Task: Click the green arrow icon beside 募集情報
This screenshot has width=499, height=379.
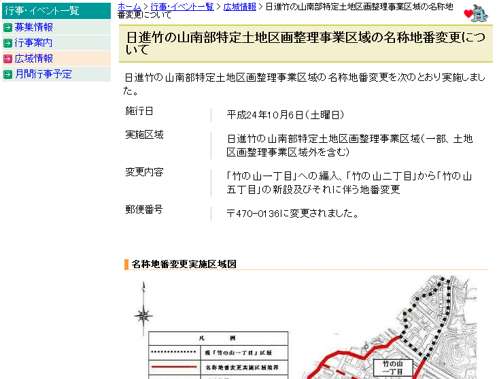Action: click(x=7, y=28)
